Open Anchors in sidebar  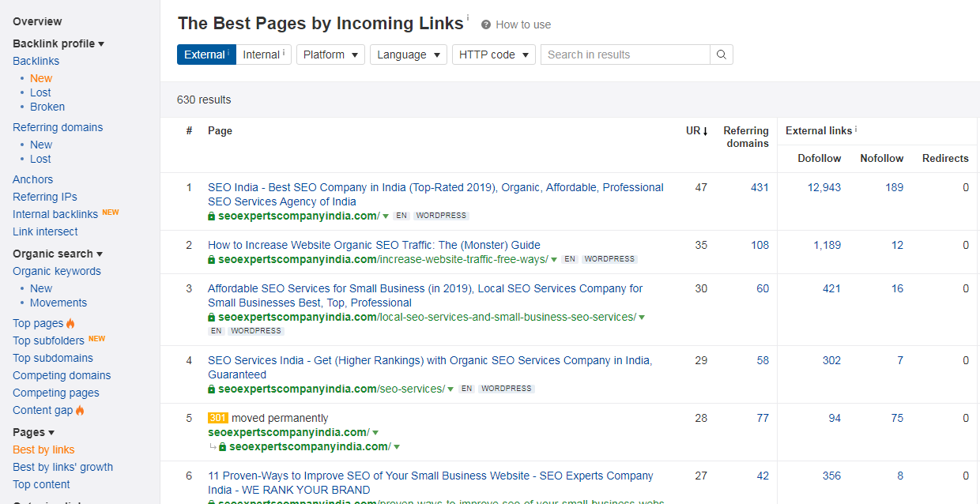pos(32,179)
